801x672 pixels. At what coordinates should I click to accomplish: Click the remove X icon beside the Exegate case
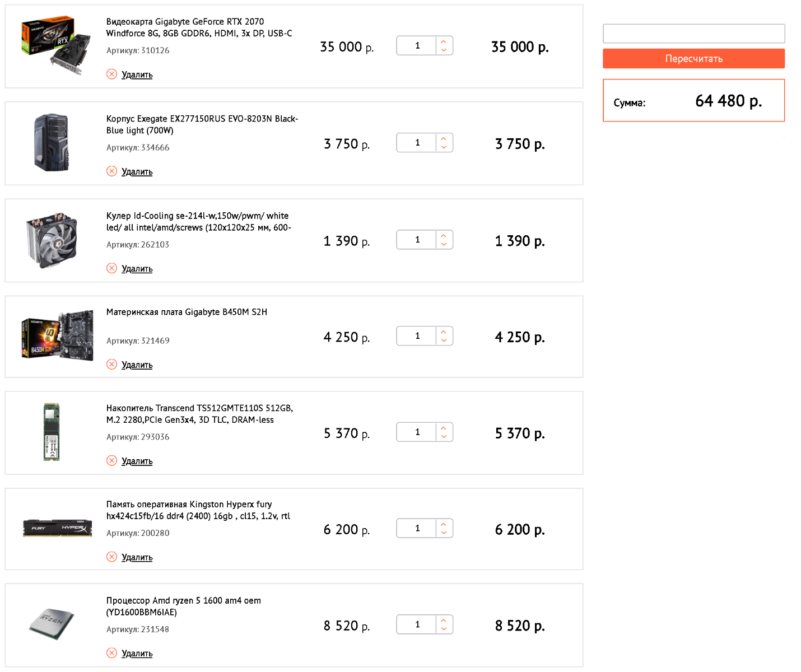point(111,171)
